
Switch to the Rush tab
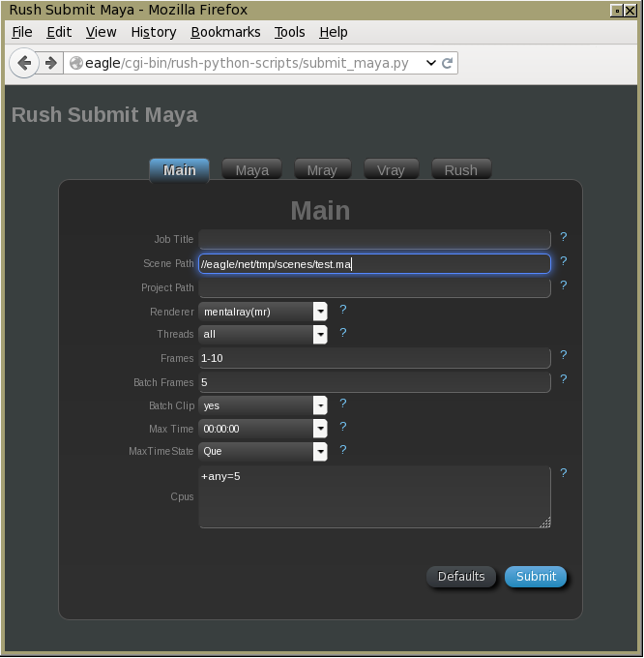(x=461, y=169)
